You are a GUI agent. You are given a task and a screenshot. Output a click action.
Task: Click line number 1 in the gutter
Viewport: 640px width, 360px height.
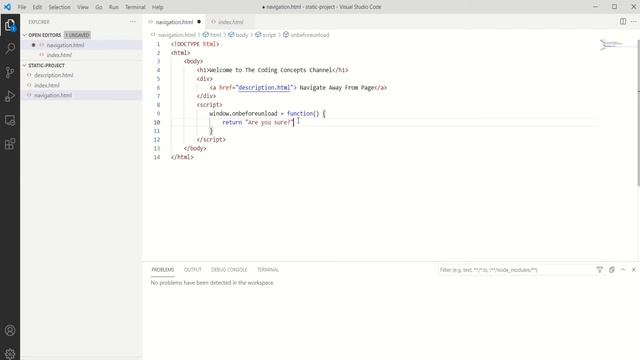click(158, 44)
